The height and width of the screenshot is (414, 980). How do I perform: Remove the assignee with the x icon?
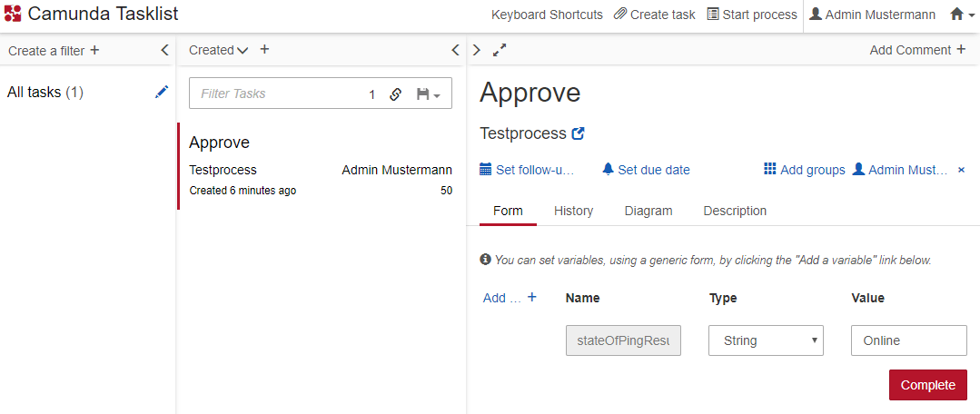click(x=962, y=170)
